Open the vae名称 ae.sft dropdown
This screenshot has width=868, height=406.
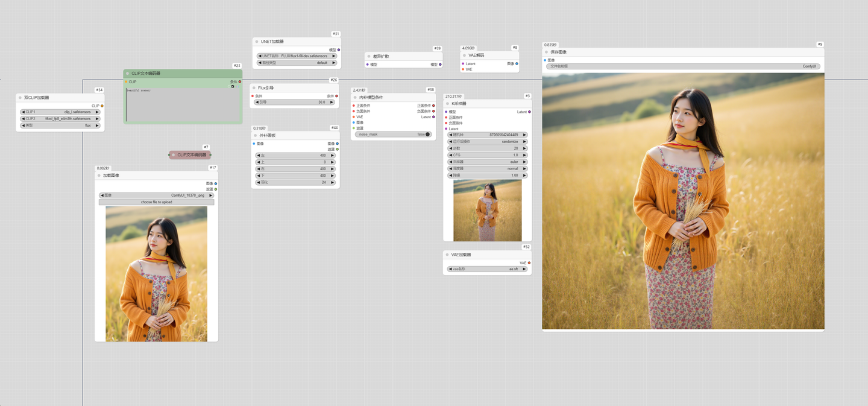pyautogui.click(x=488, y=269)
